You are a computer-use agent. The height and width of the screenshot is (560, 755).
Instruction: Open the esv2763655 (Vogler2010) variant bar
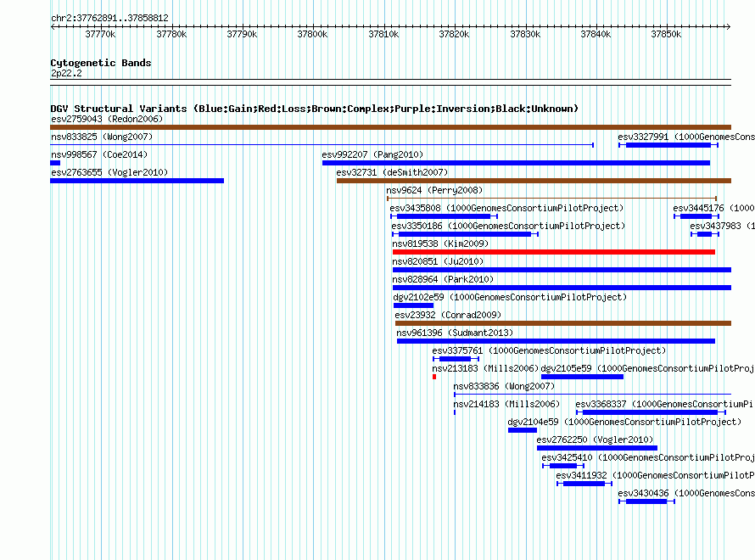coord(137,181)
